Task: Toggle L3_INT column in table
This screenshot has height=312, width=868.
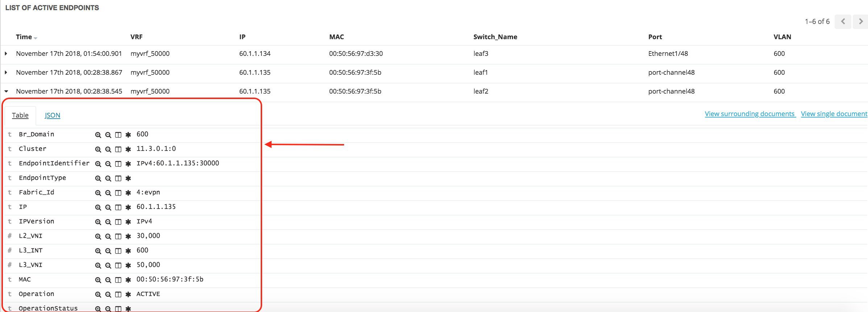Action: pos(118,251)
